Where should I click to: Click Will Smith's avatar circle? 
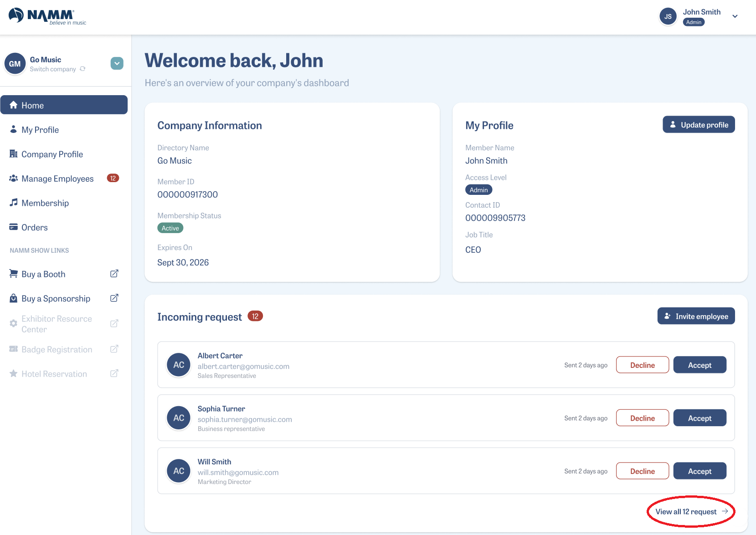(179, 471)
